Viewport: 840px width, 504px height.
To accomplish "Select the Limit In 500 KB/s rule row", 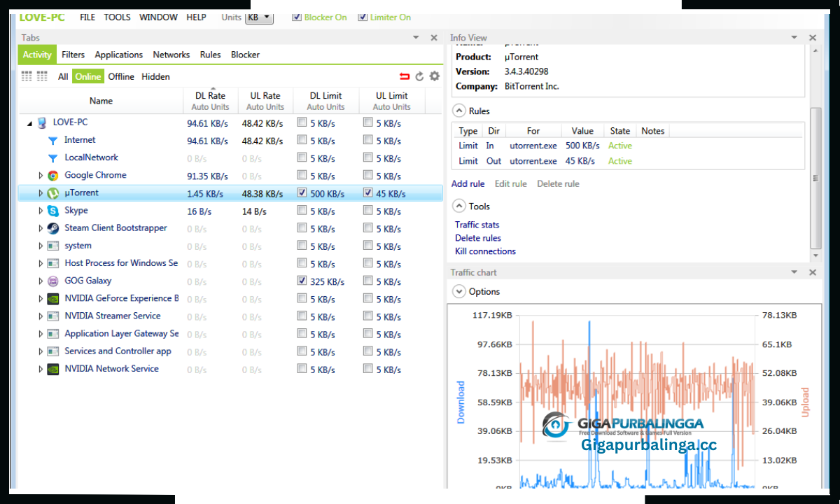I will coord(628,146).
